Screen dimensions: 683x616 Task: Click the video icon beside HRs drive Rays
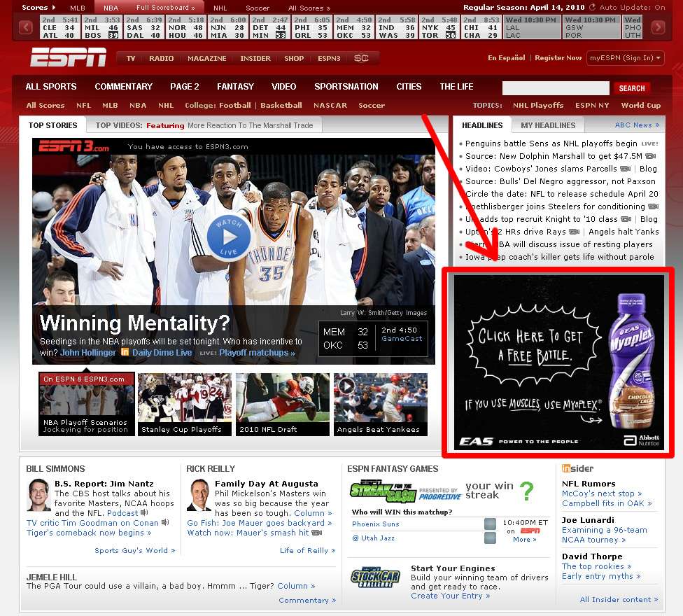point(574,232)
